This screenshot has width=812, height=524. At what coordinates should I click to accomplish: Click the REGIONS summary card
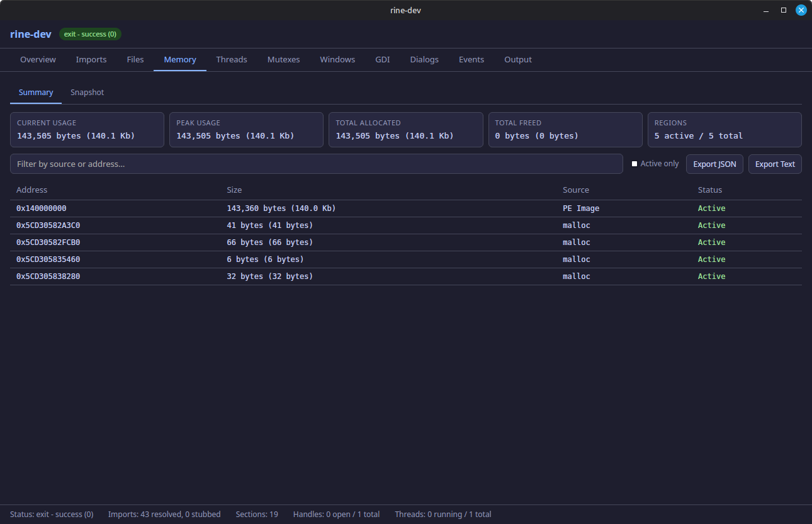tap(724, 129)
